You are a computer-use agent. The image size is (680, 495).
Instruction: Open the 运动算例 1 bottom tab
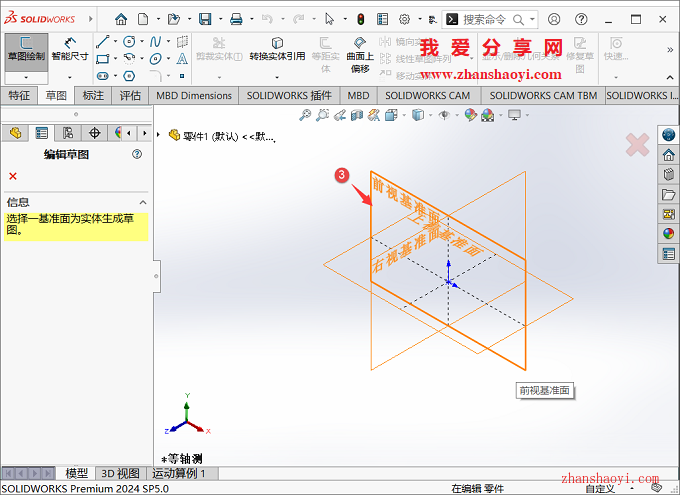(x=179, y=473)
